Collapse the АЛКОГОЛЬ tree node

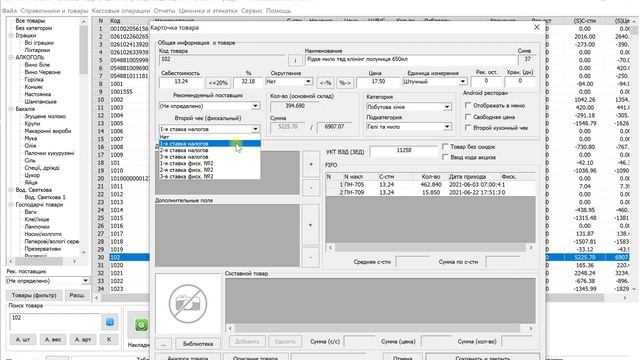(x=11, y=58)
